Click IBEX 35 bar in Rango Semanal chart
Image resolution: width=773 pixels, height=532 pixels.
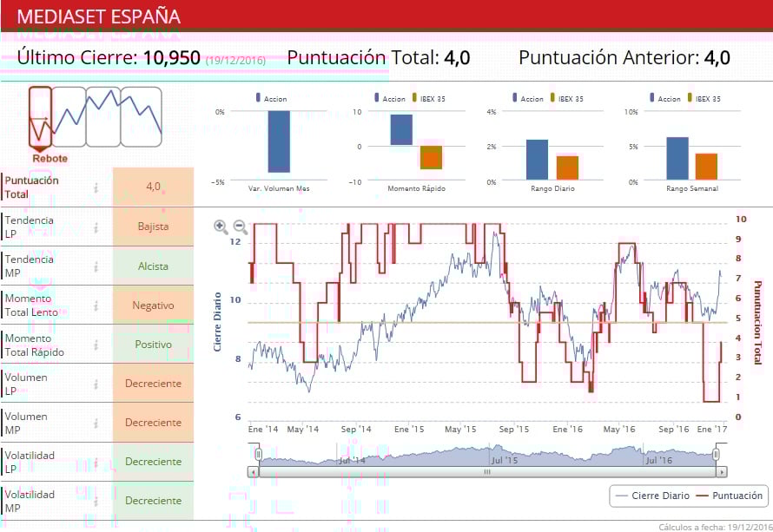706,167
